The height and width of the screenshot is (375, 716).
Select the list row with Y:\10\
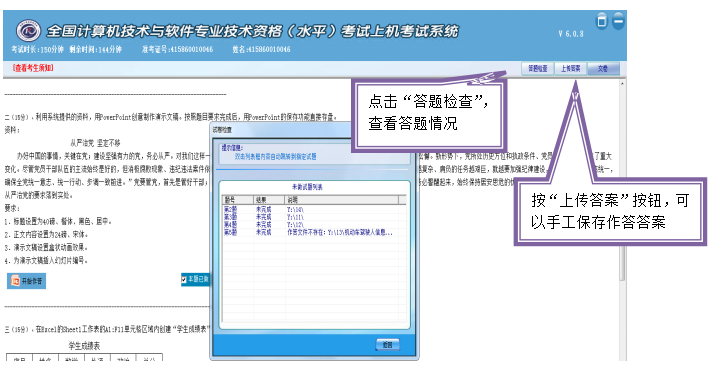click(314, 210)
